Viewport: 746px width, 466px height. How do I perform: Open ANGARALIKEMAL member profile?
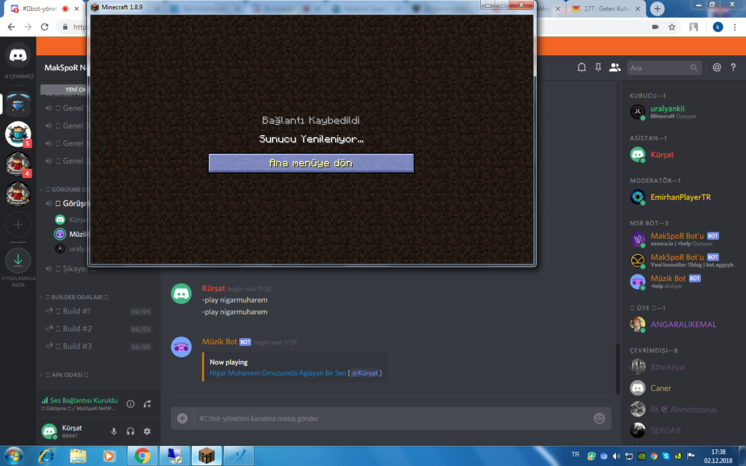(683, 324)
